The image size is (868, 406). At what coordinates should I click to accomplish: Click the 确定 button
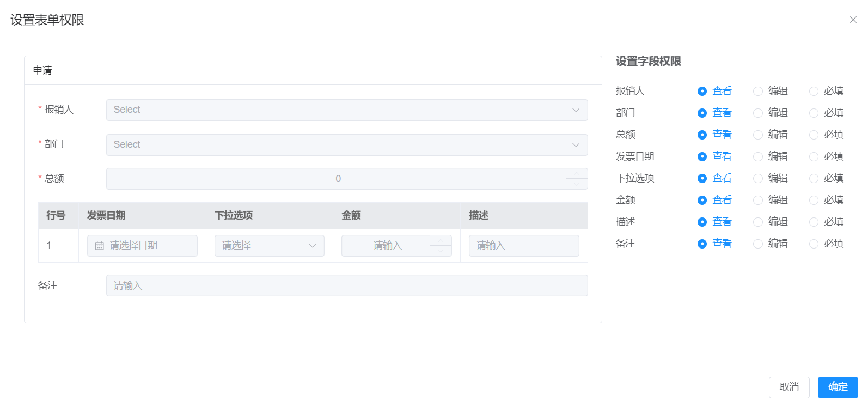838,387
